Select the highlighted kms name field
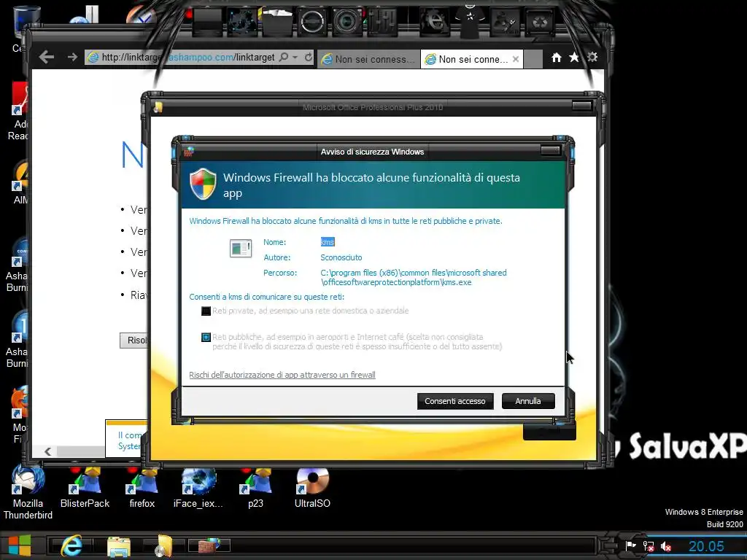 [x=328, y=242]
